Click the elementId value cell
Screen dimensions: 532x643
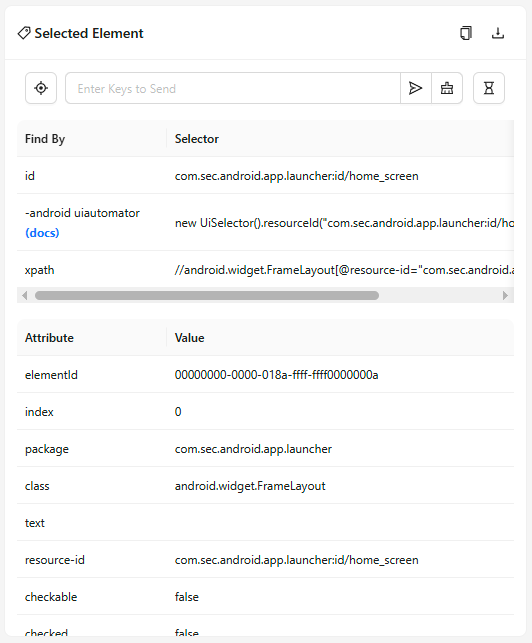pyautogui.click(x=276, y=375)
